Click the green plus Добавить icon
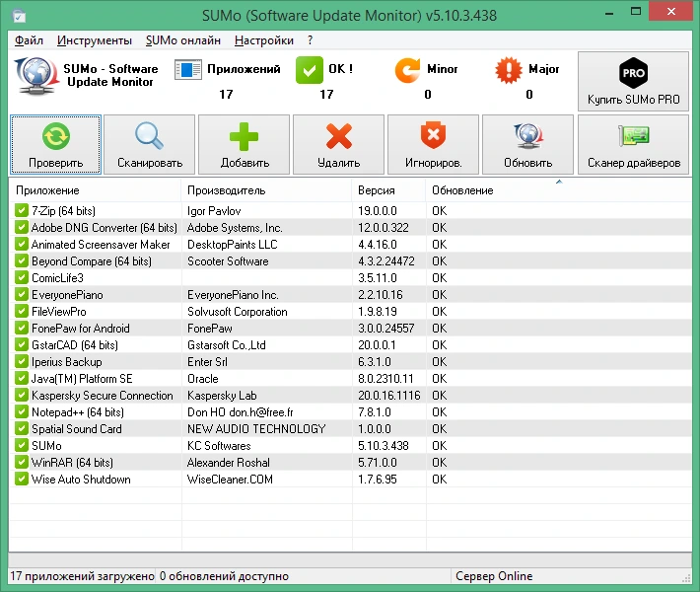Screen dimensions: 700x592 pyautogui.click(x=244, y=136)
